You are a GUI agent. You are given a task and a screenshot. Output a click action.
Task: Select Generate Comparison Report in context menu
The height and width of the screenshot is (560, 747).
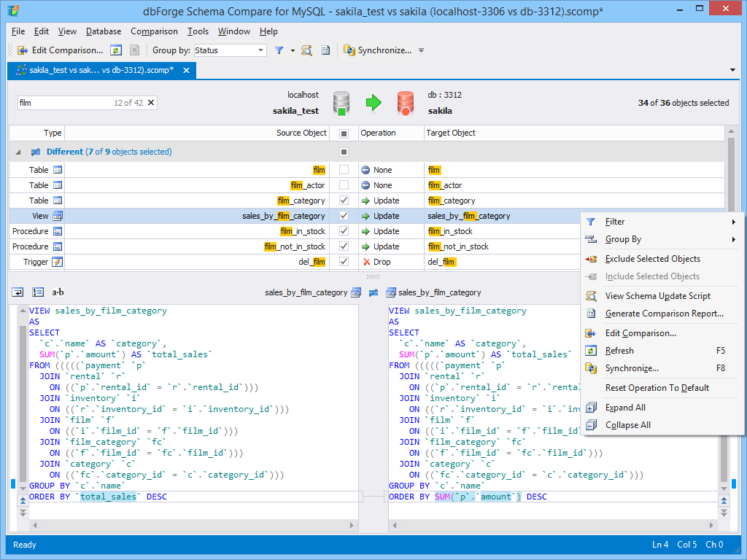click(662, 314)
